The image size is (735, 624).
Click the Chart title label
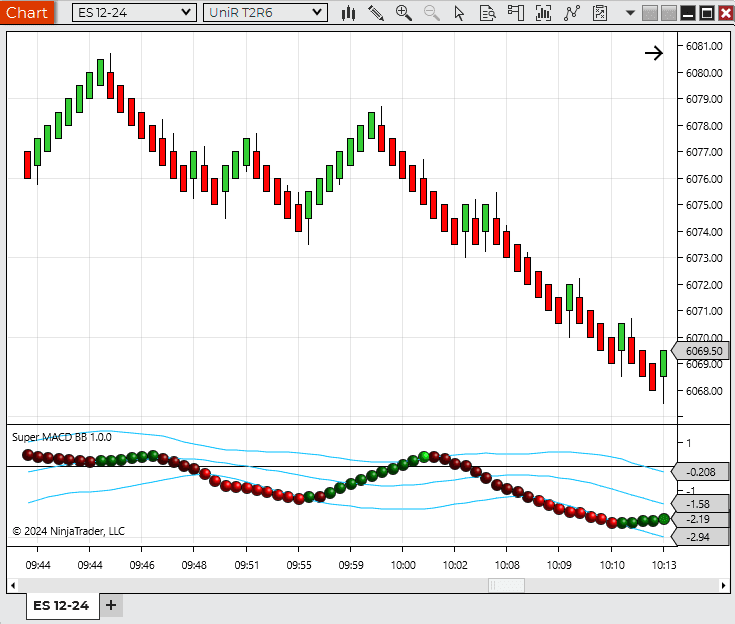26,13
